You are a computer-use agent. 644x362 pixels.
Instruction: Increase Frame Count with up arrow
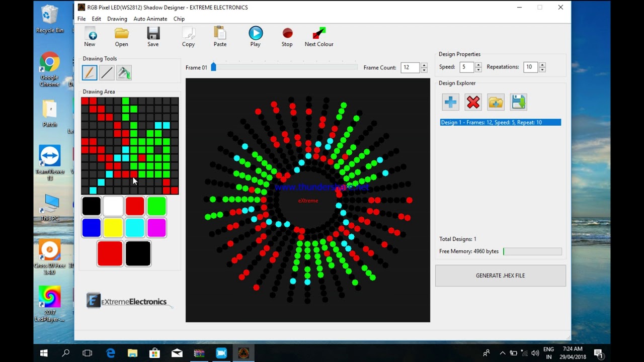pyautogui.click(x=424, y=65)
